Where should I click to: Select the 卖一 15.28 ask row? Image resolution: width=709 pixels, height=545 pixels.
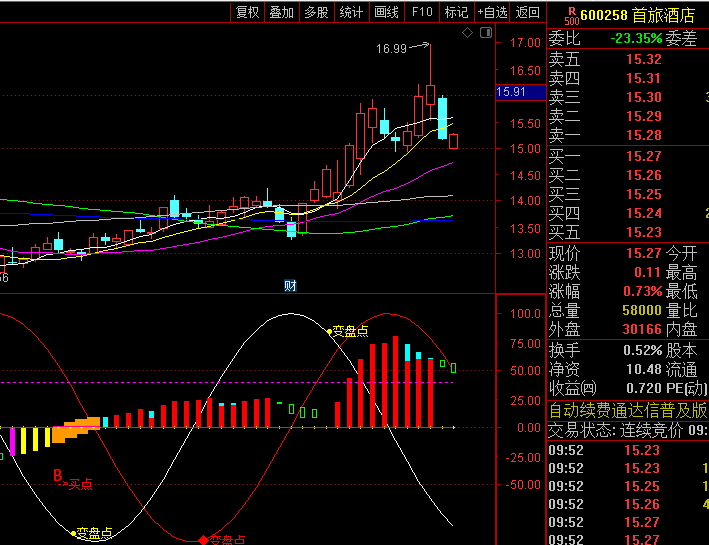[x=628, y=135]
